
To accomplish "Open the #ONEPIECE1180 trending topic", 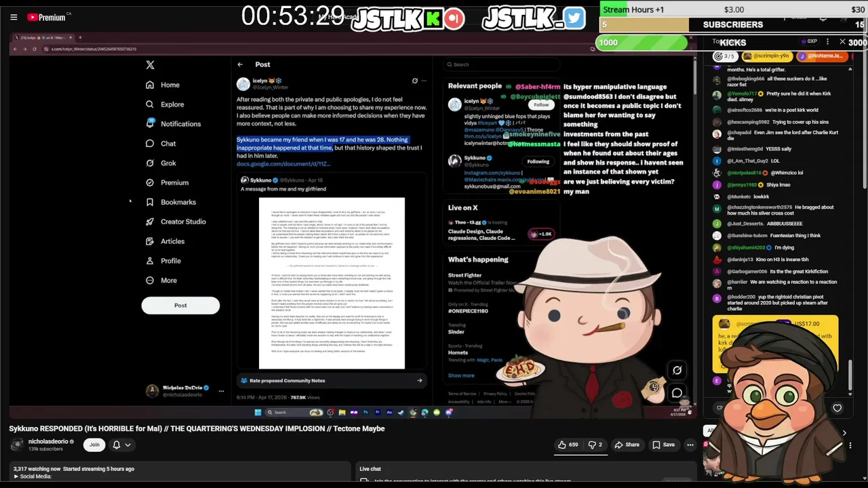I will pos(468,310).
